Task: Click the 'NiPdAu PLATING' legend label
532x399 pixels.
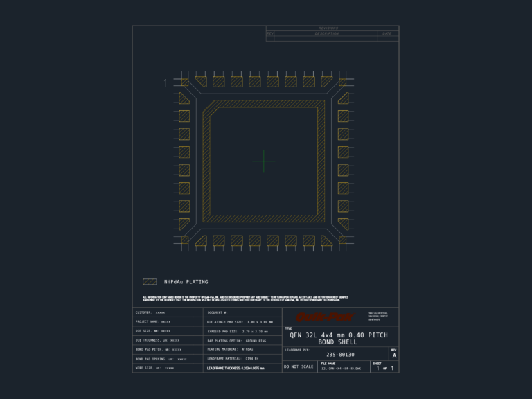Action: [186, 282]
